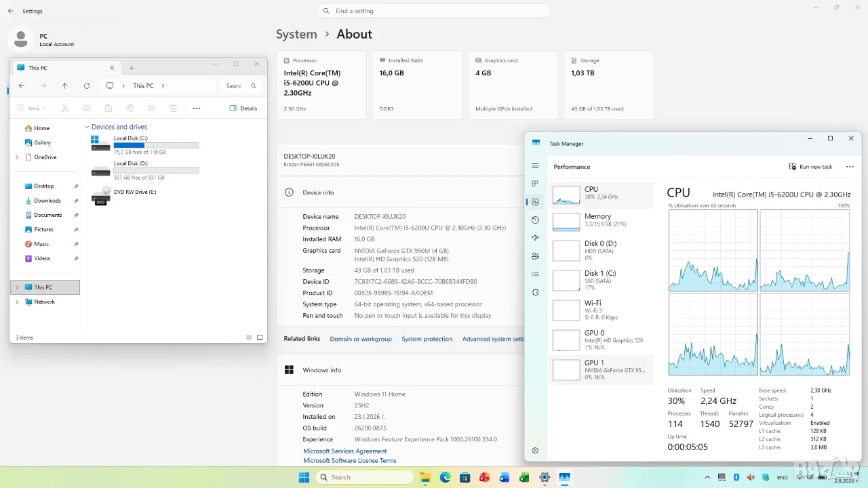Click the Paste icon in Explorer toolbar
This screenshot has width=868, height=488.
108,108
